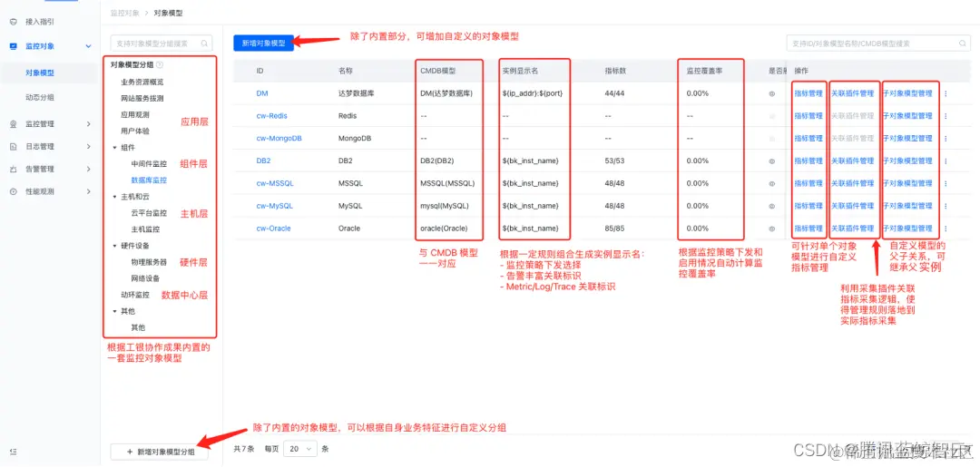Select the 云平台监控 tree node
This screenshot has height=467, width=980.
pos(149,213)
